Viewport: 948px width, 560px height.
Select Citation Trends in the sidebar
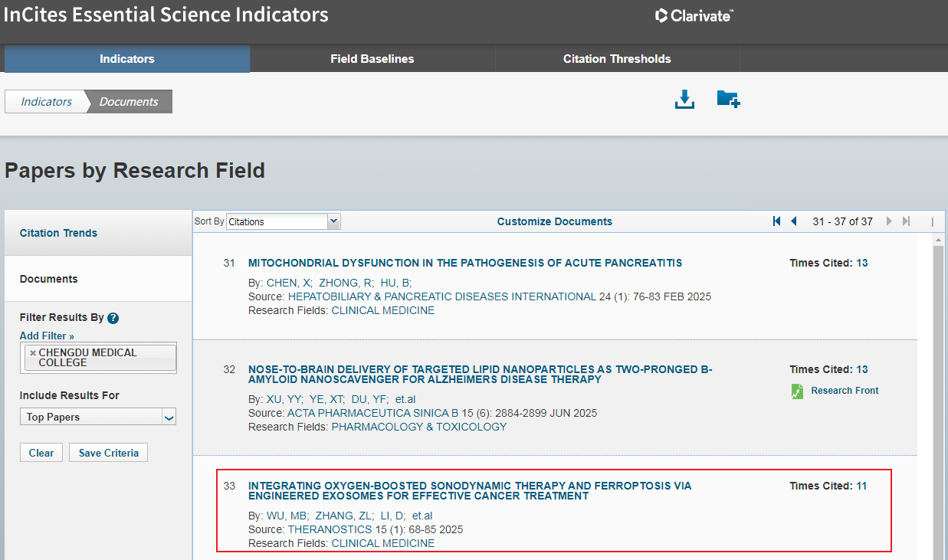pos(58,233)
